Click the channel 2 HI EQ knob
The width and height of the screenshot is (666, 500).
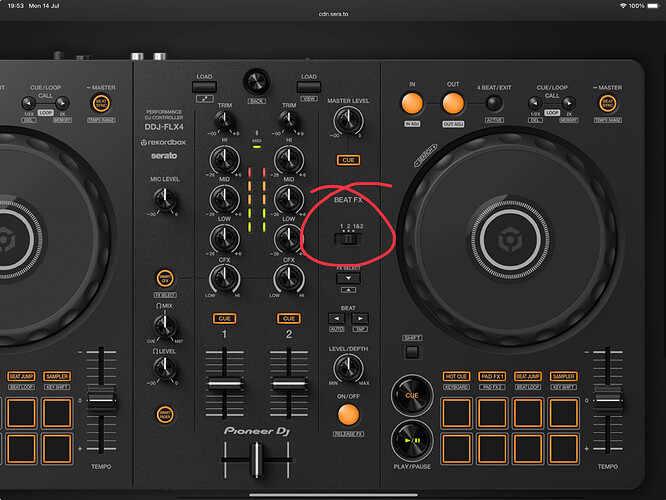click(x=289, y=160)
